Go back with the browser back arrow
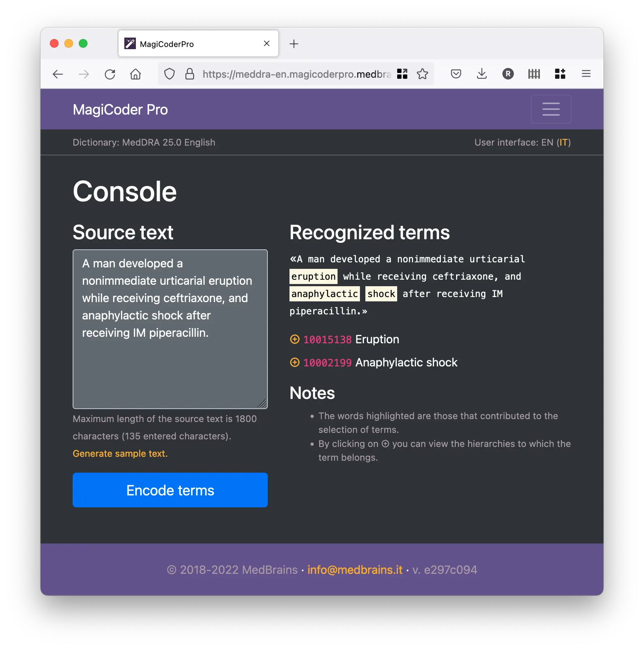Viewport: 644px width, 649px height. click(x=58, y=74)
